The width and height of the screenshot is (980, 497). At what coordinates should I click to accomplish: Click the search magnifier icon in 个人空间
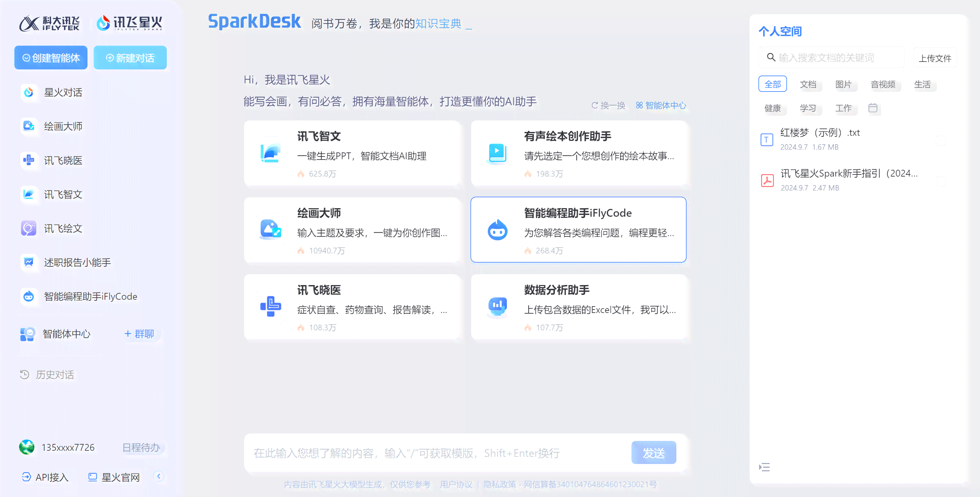(771, 57)
